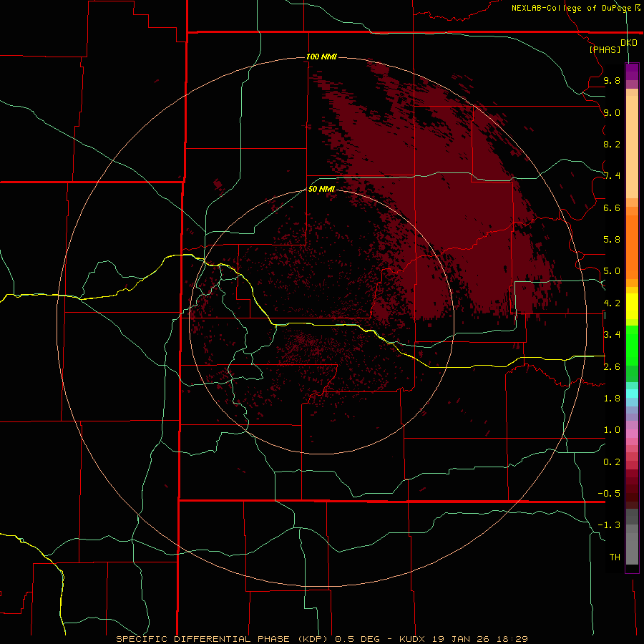Viewport: 644px width, 644px height.
Task: Click the orange segment of the color bar
Action: coord(632,247)
